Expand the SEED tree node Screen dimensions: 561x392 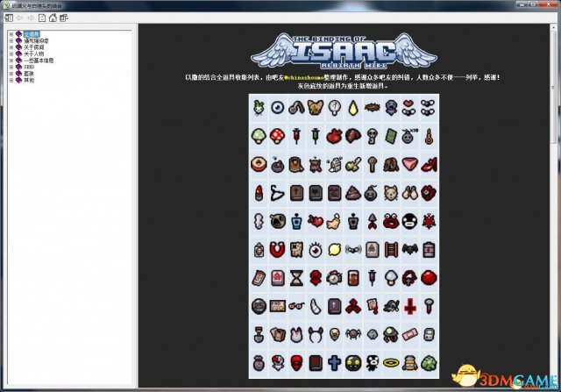(11, 67)
